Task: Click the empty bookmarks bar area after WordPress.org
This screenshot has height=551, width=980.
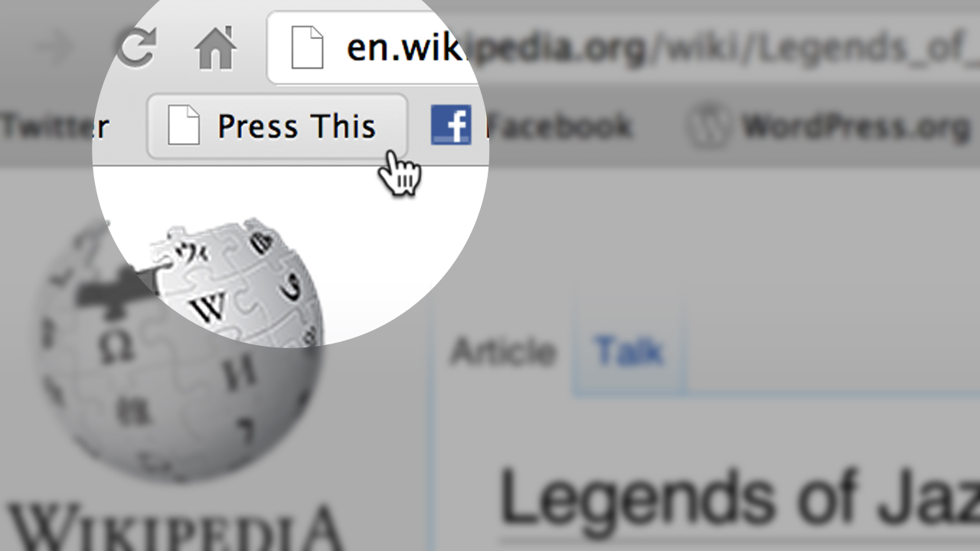Action: pyautogui.click(x=976, y=126)
